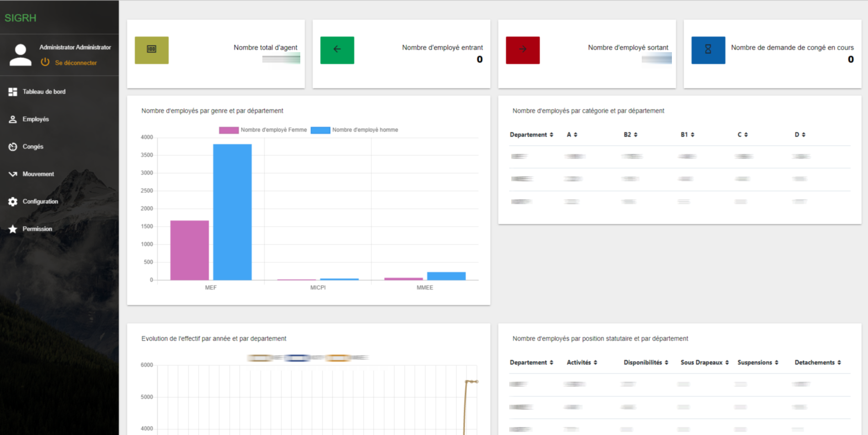Sort category table by Departement column
This screenshot has height=435, width=868.
531,134
